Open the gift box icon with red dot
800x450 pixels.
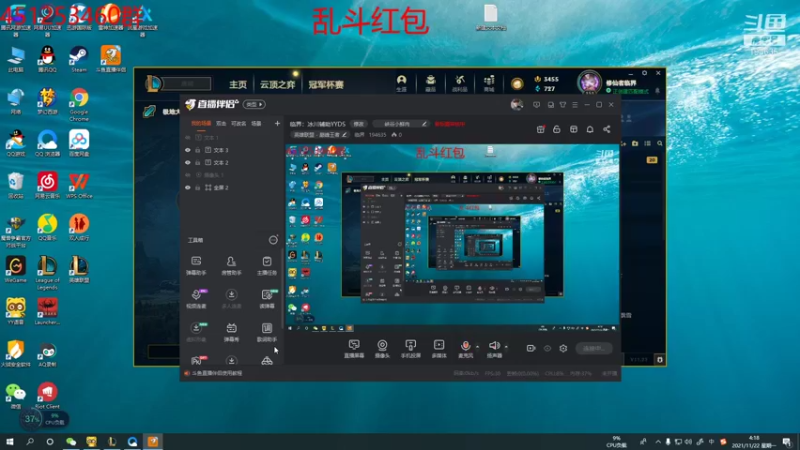click(540, 130)
